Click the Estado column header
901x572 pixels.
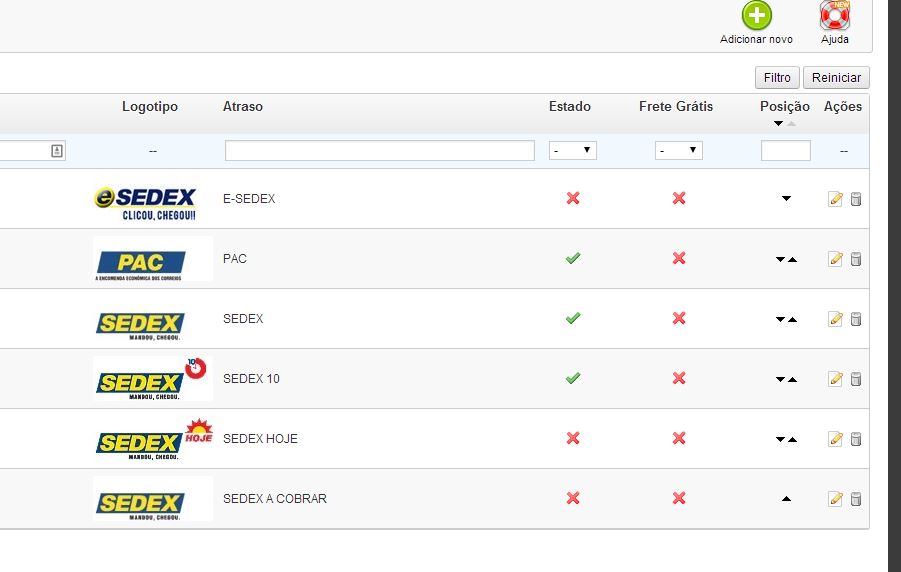pos(569,106)
